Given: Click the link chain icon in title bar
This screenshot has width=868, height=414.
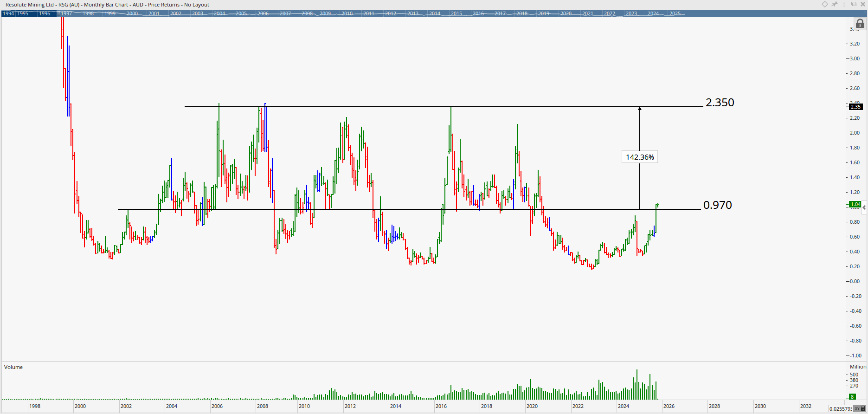Looking at the screenshot, I should (x=844, y=4).
